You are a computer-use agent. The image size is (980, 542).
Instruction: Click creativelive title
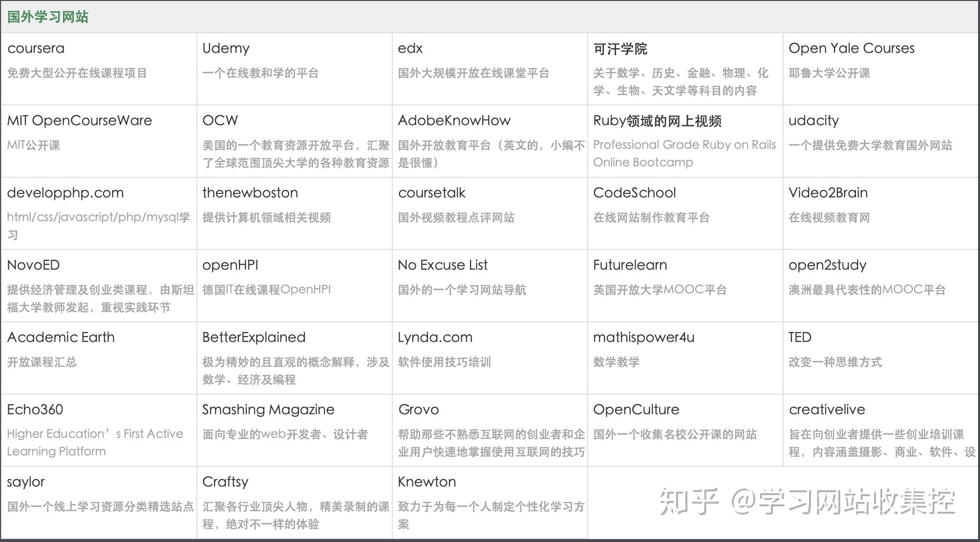point(827,410)
